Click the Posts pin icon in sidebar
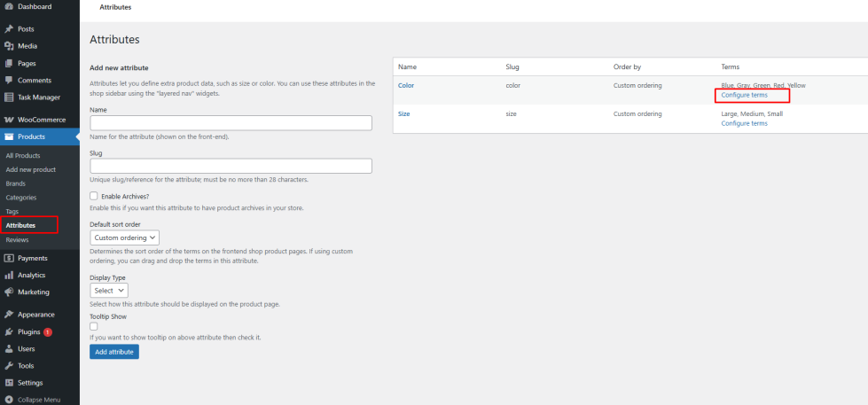Screen dimensions: 868x405 (x=9, y=29)
